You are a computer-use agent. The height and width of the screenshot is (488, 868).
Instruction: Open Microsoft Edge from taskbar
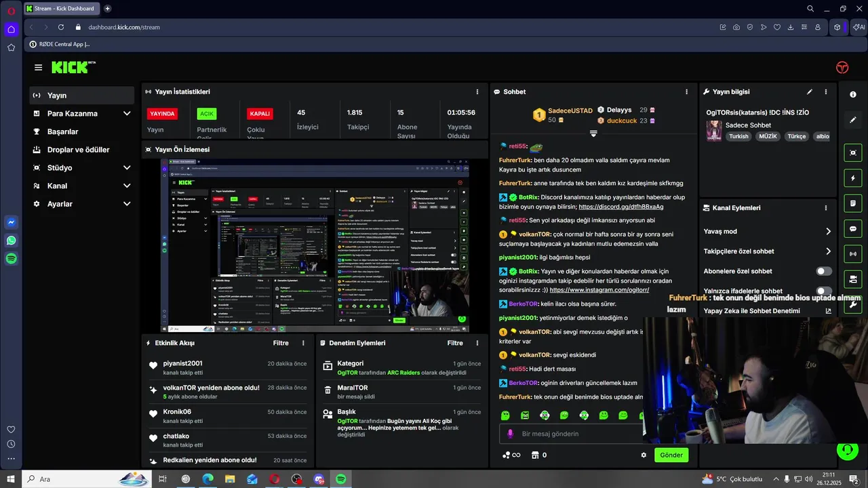[208, 479]
